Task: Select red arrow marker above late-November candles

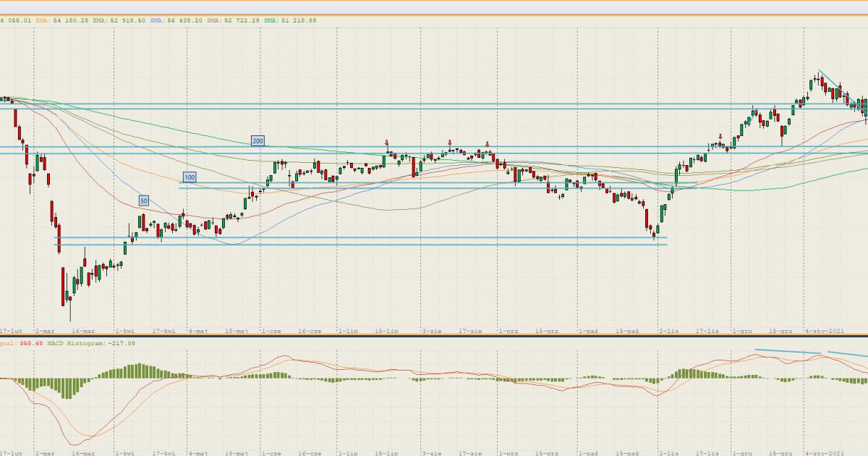Action: 720,136
